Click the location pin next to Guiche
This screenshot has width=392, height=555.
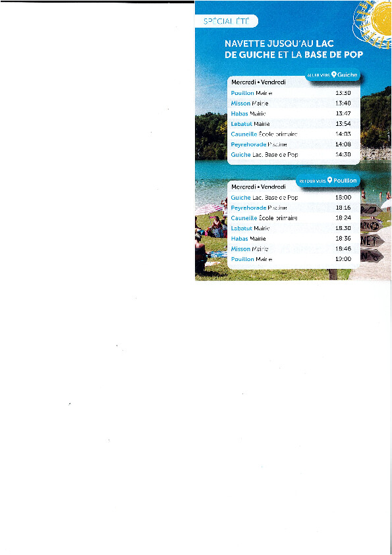pos(333,74)
